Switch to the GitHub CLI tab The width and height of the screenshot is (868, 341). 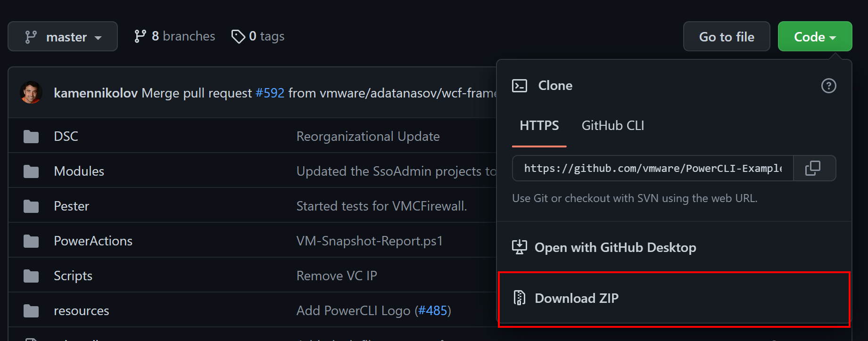[x=612, y=125]
